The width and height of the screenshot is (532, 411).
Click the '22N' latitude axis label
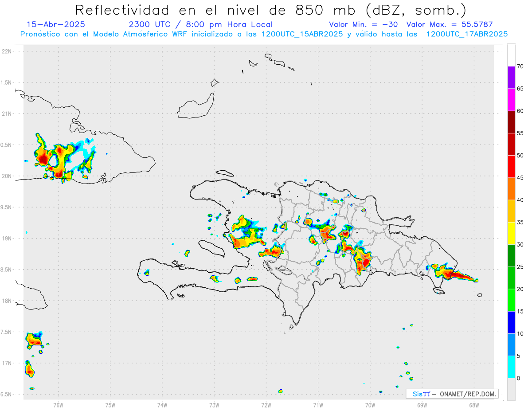8,51
